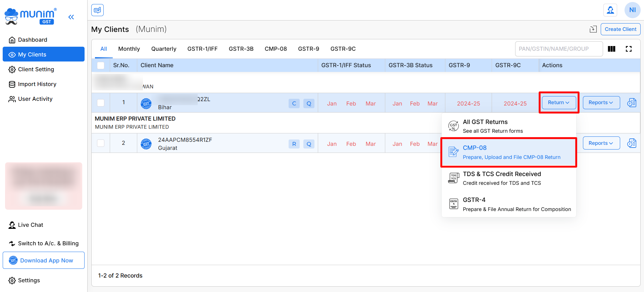Click the column layout icon
The height and width of the screenshot is (292, 644).
(x=611, y=49)
